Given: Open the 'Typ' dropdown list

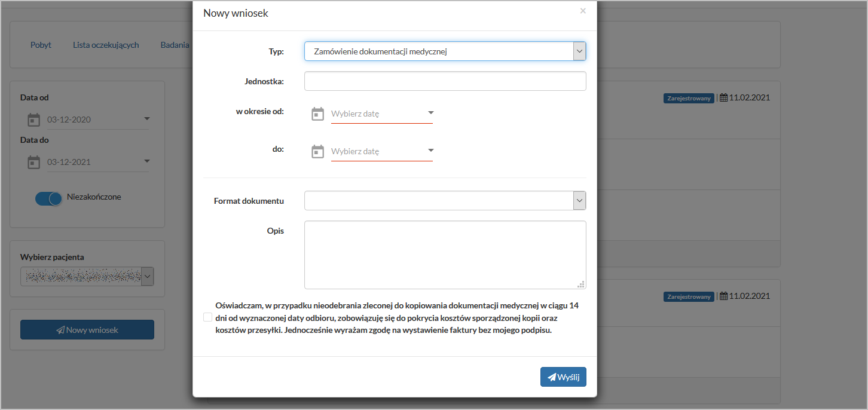Looking at the screenshot, I should (x=445, y=51).
